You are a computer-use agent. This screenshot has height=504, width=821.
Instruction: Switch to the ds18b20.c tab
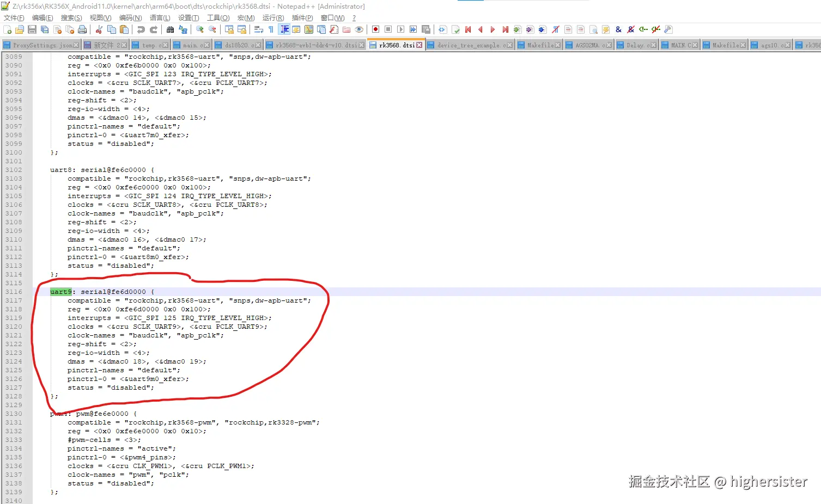coord(238,45)
